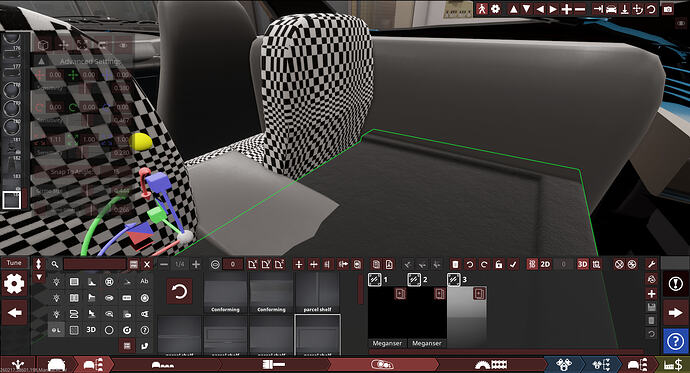Select the circle shape fixture category
This screenshot has height=373, width=690.
click(x=109, y=330)
